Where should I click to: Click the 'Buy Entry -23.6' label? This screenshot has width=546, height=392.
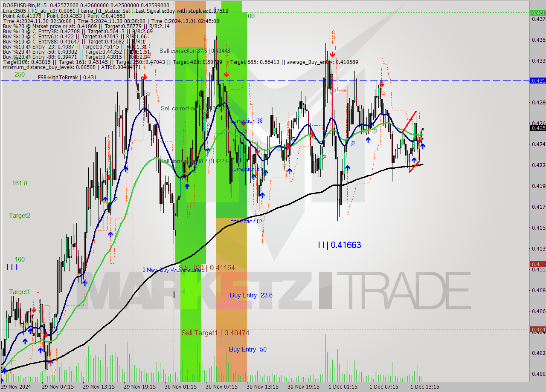(x=251, y=295)
